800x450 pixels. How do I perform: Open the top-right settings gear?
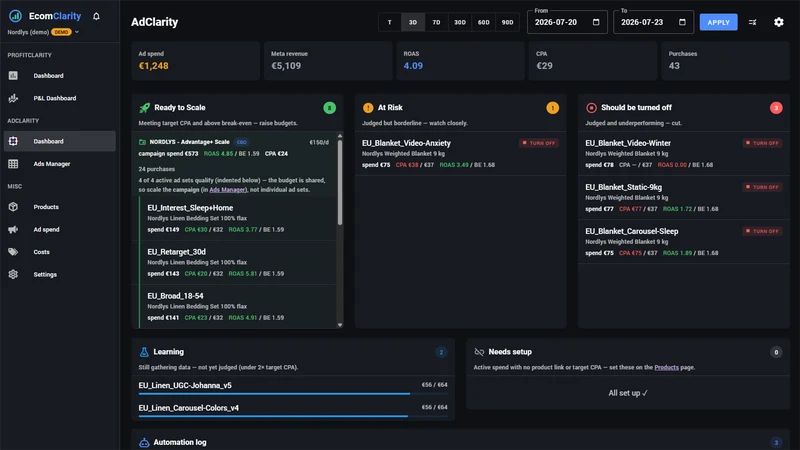(x=779, y=22)
